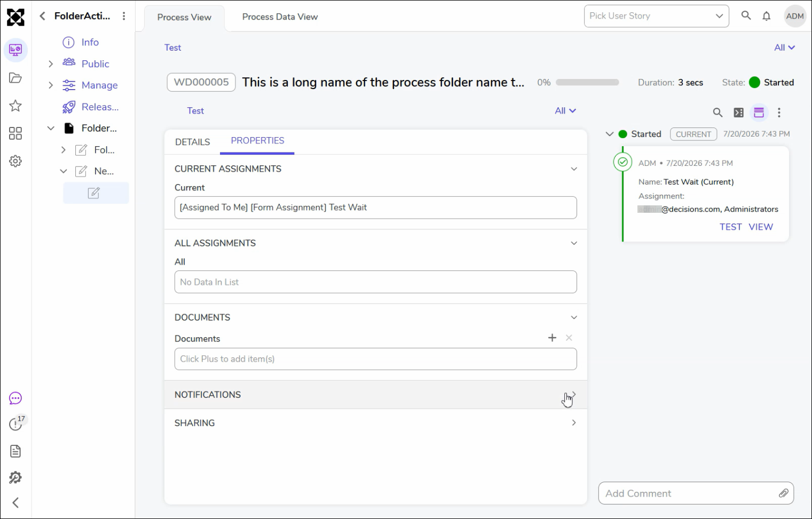This screenshot has width=812, height=519.
Task: Expand the Manage tree node
Action: [x=51, y=85]
